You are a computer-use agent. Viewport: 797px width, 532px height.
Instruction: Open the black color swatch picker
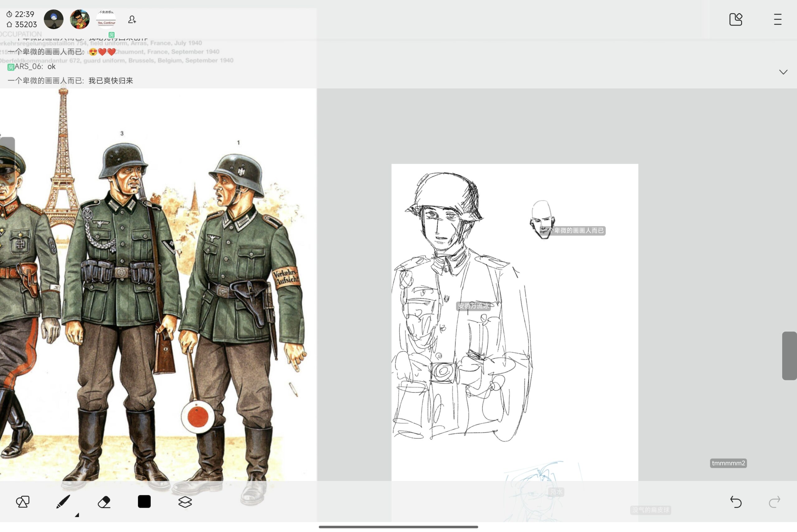coord(144,502)
